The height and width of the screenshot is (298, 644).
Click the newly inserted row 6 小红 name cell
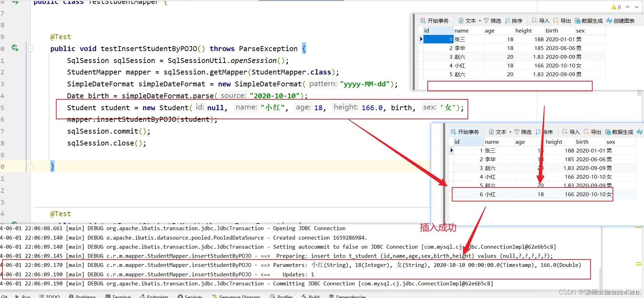pyautogui.click(x=499, y=194)
